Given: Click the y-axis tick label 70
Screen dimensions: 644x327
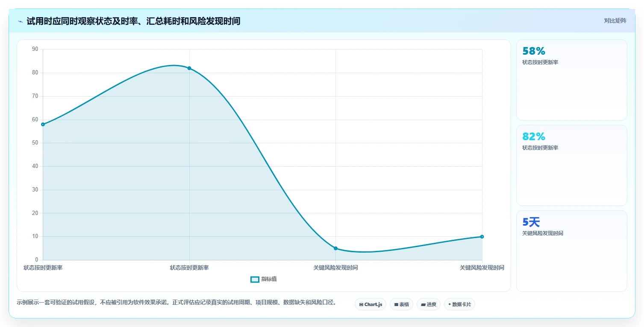Looking at the screenshot, I should (35, 96).
